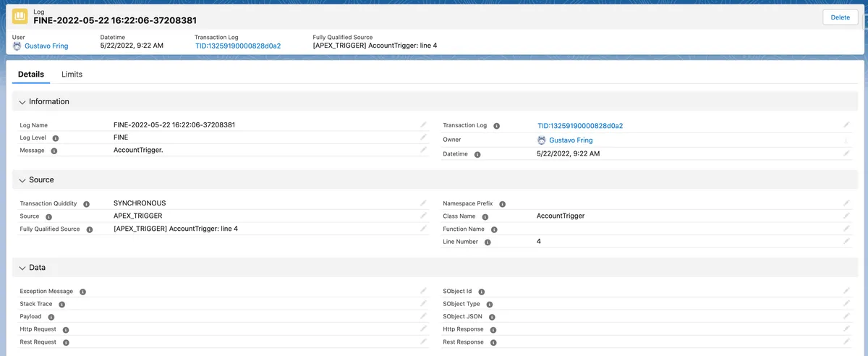Edit the Rest Response pencil icon
Screen dimensions: 868x356
point(846,342)
